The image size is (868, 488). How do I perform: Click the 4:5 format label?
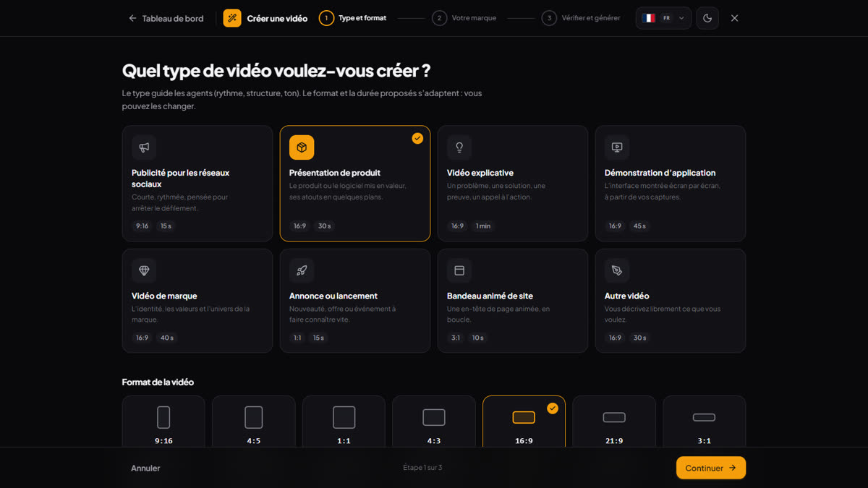point(253,441)
